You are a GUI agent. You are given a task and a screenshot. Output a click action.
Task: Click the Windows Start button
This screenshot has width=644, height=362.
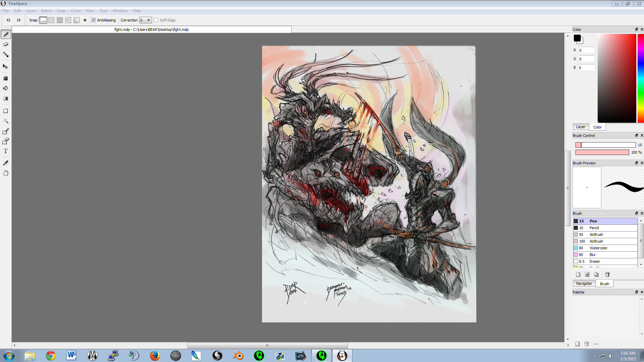click(9, 356)
